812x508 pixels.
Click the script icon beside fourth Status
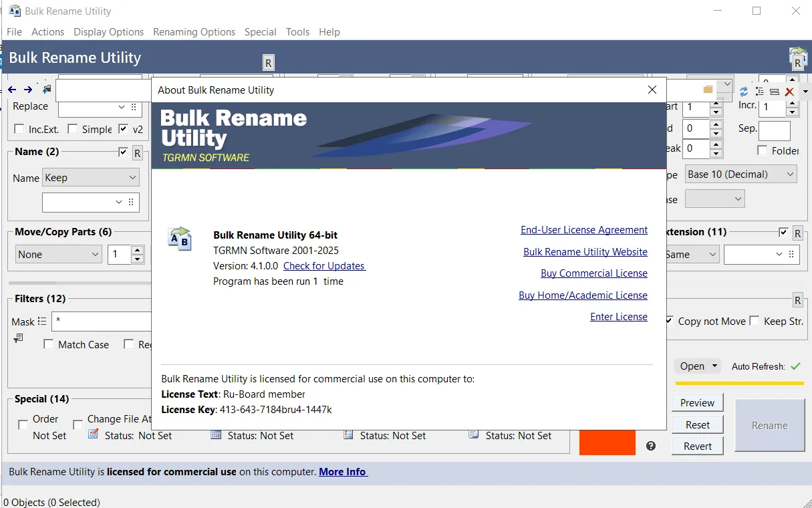(473, 434)
